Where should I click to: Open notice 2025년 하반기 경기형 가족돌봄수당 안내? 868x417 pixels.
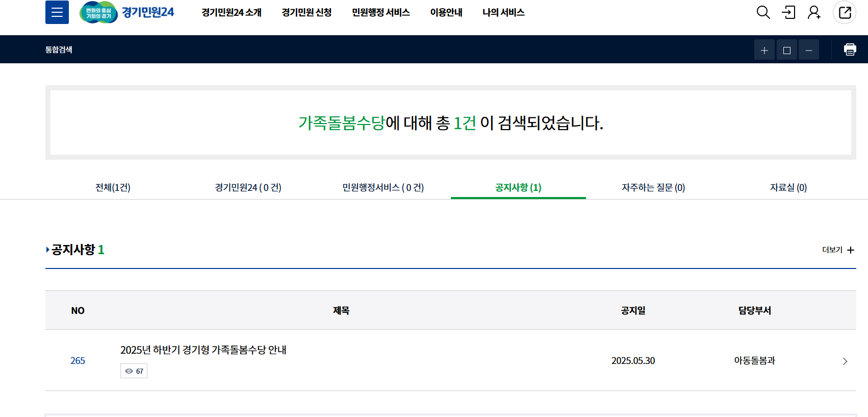click(x=203, y=350)
